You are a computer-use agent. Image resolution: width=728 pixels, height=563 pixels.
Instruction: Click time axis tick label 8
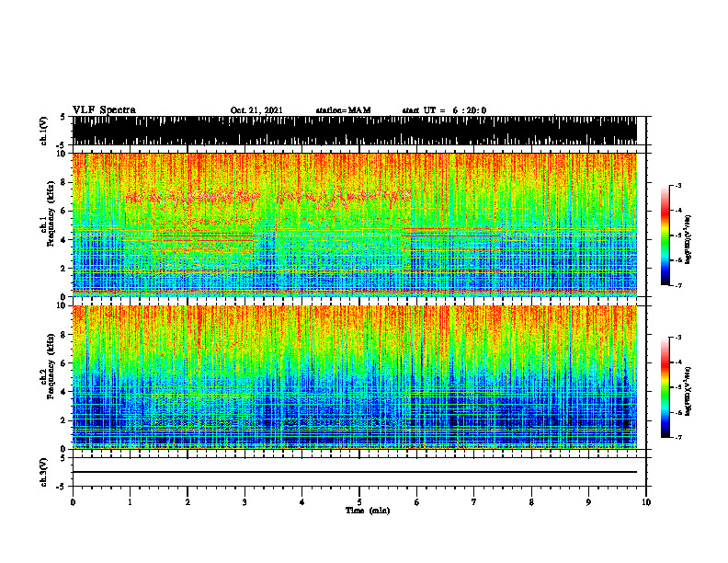(x=531, y=502)
